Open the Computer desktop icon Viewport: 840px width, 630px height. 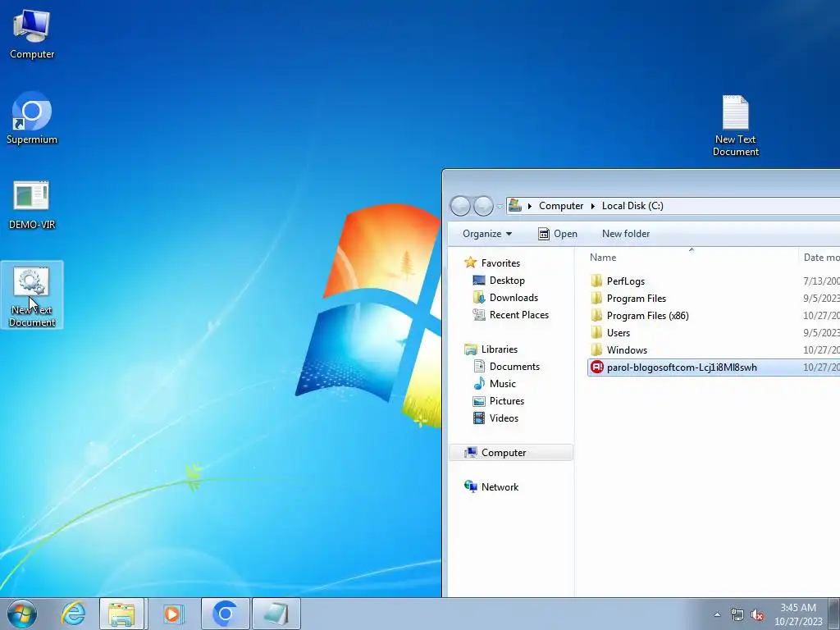pyautogui.click(x=32, y=33)
